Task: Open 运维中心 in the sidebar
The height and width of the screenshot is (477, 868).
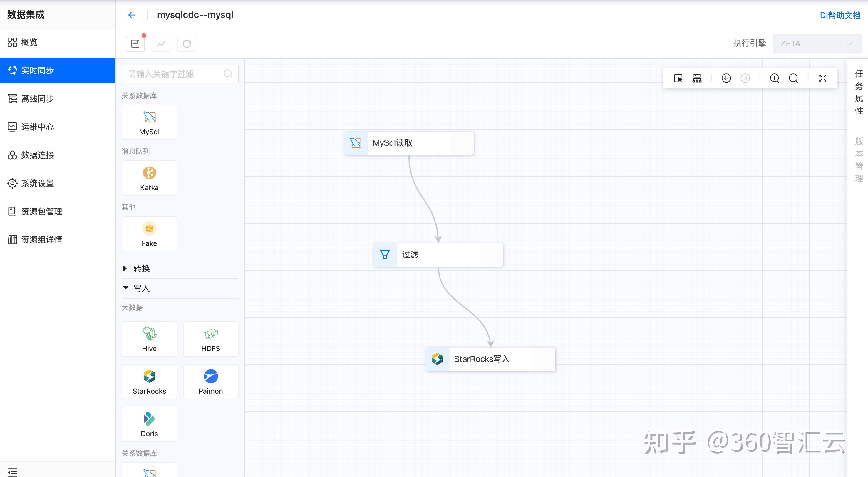Action: point(37,127)
